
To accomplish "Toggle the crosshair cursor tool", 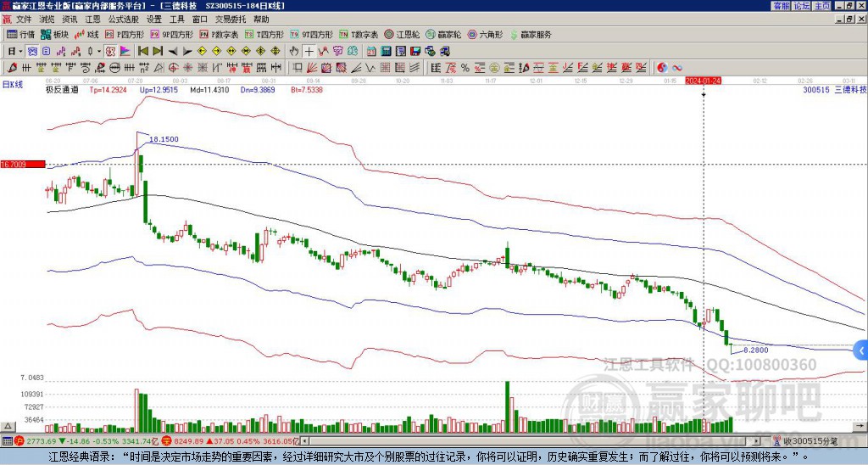I will tap(309, 52).
